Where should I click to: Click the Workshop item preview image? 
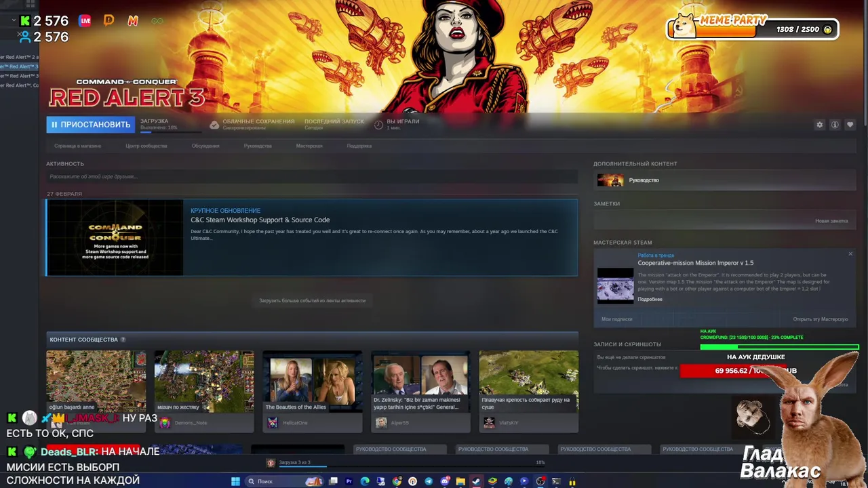tap(615, 285)
